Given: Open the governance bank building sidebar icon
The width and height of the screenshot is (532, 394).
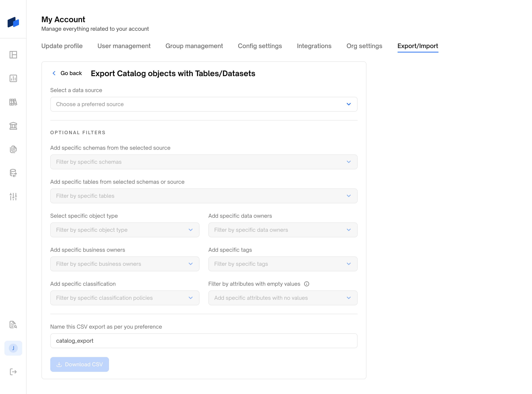Looking at the screenshot, I should tap(13, 126).
